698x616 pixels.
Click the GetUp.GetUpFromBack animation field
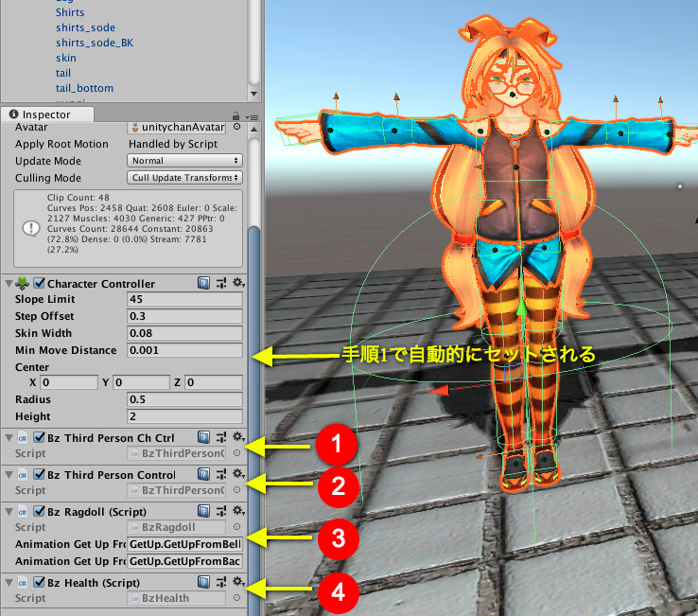(x=184, y=561)
